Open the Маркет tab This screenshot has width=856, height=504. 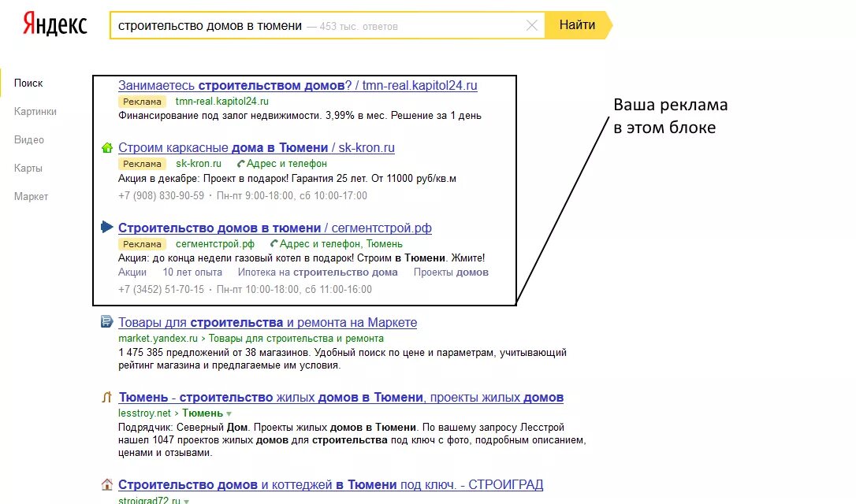(x=31, y=196)
